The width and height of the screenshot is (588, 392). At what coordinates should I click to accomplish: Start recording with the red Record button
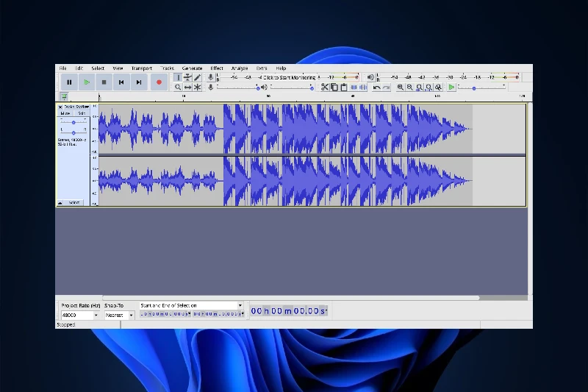pyautogui.click(x=159, y=82)
